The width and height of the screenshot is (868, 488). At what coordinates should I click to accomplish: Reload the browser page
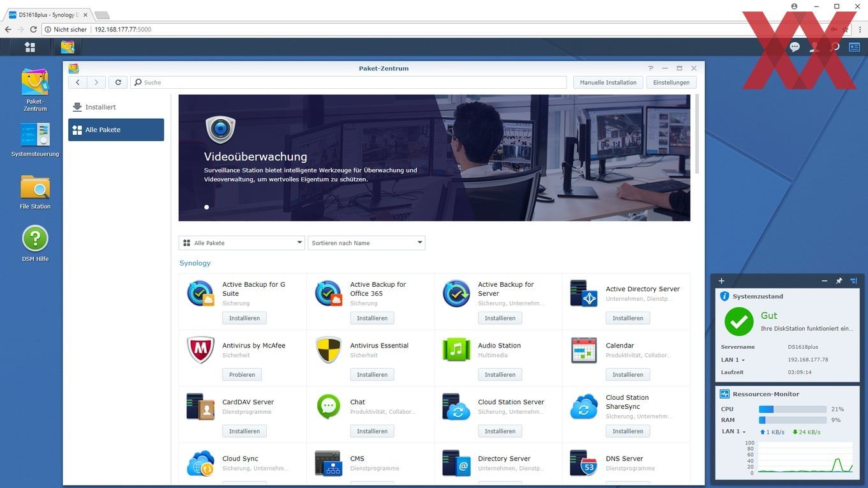coord(33,29)
